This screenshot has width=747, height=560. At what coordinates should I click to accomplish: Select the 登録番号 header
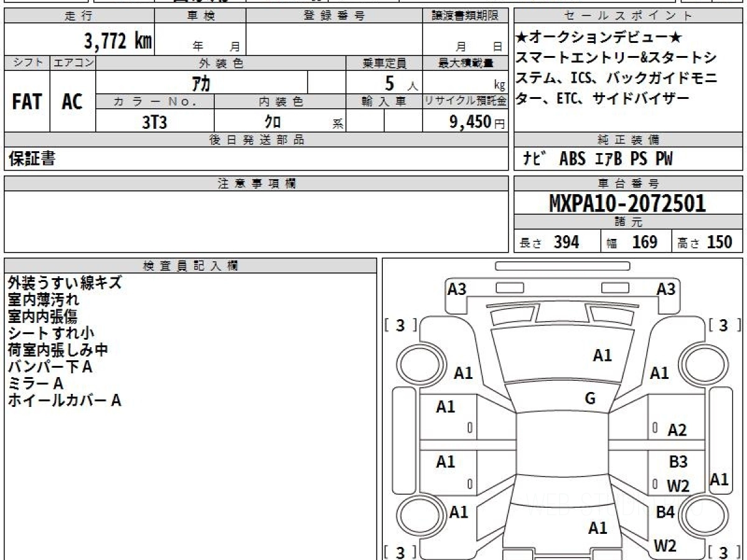pos(334,16)
